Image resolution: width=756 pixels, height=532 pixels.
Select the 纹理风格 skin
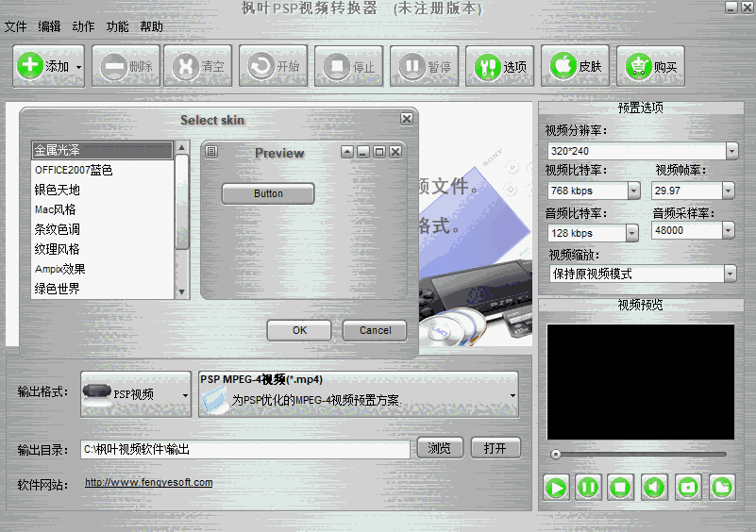coord(102,249)
